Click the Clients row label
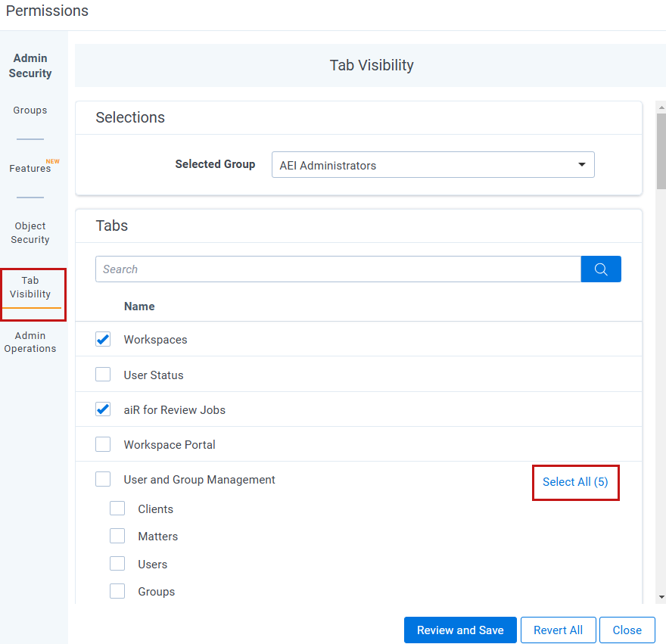The height and width of the screenshot is (644, 666). click(155, 509)
